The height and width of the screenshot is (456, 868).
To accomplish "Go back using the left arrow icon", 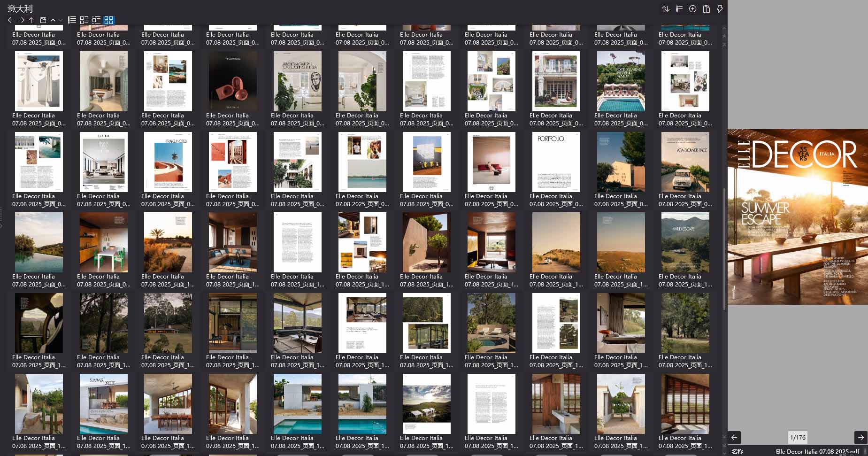I will click(11, 20).
